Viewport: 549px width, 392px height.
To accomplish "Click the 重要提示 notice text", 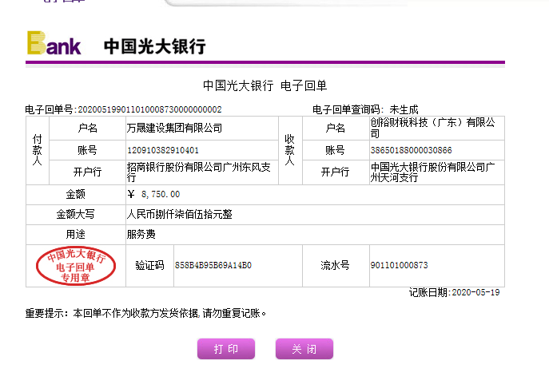I will click(x=145, y=313).
